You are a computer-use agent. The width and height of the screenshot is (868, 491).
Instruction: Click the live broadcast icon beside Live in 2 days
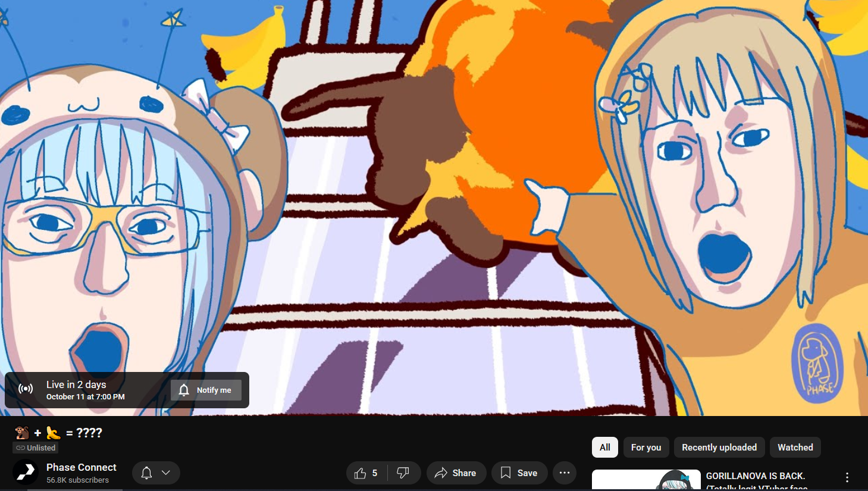[x=26, y=389]
